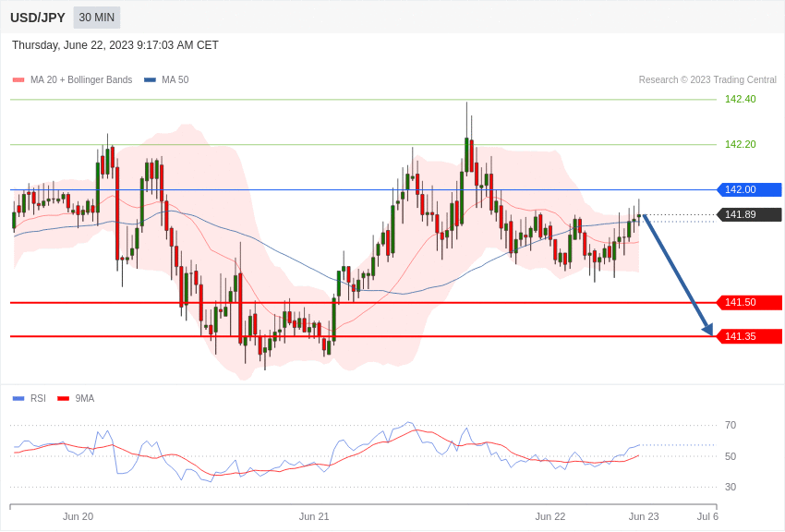Click the red 141.50 support price tag
This screenshot has width=785, height=532.
pyautogui.click(x=749, y=302)
